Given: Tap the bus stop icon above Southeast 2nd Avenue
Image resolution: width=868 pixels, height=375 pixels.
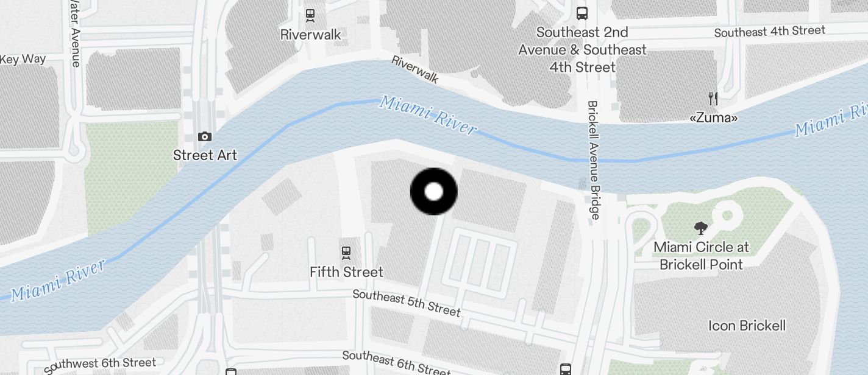Looking at the screenshot, I should pyautogui.click(x=582, y=13).
